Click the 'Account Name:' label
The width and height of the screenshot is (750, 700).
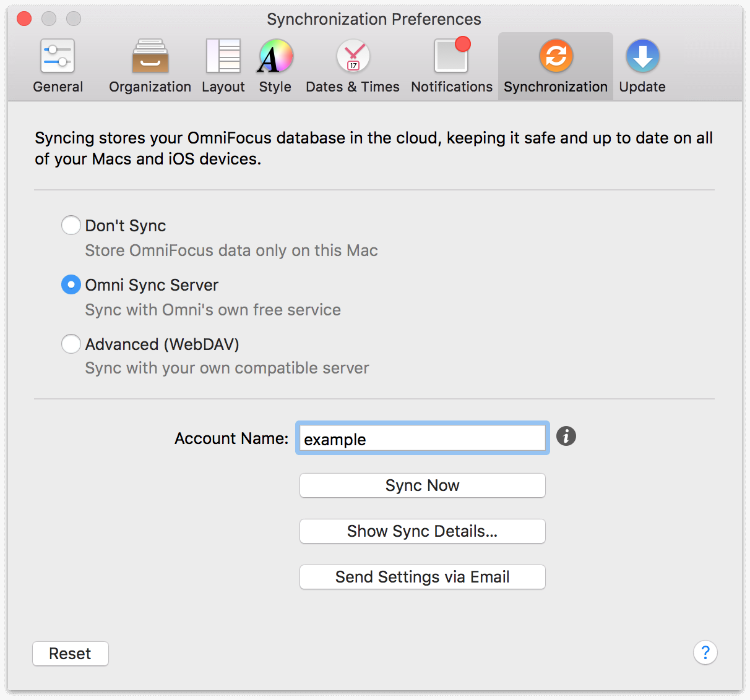pos(231,438)
